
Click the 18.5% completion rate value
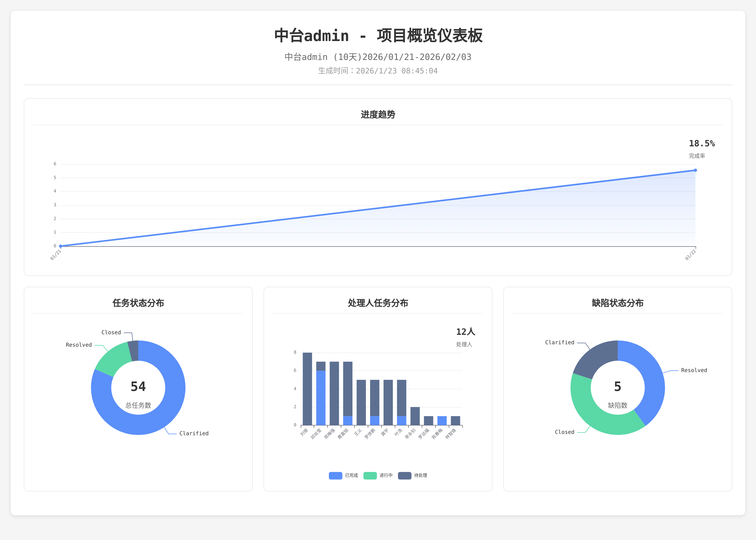click(702, 144)
